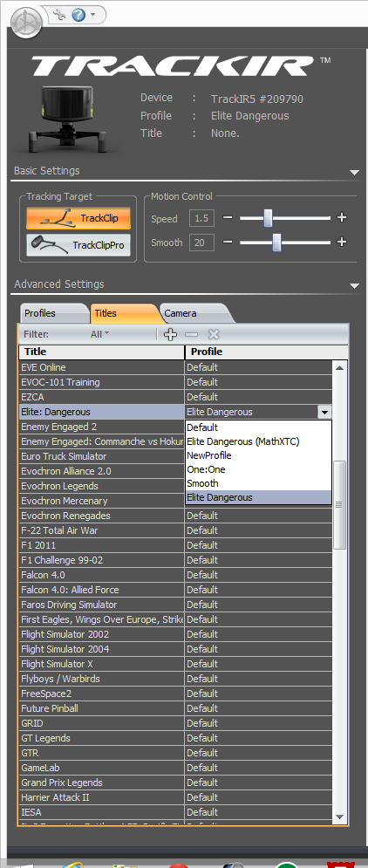
Task: Decrease Smooth with the minus button
Action: tap(227, 242)
